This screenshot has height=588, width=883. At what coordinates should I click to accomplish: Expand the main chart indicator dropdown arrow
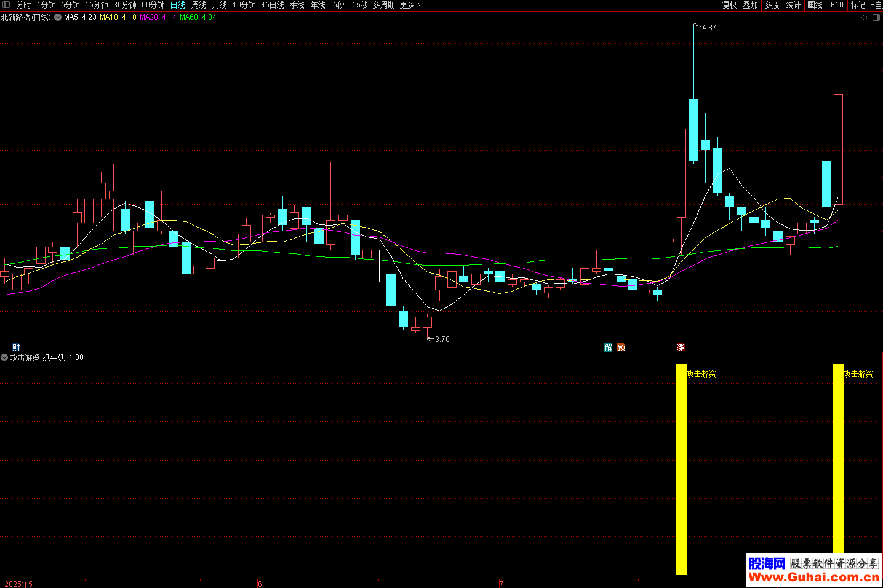[58, 17]
